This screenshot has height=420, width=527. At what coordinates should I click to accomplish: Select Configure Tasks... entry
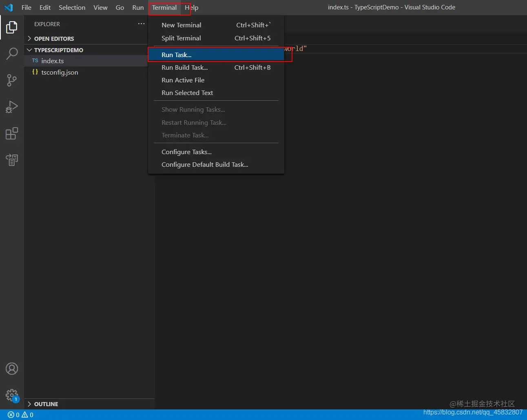coord(216,152)
